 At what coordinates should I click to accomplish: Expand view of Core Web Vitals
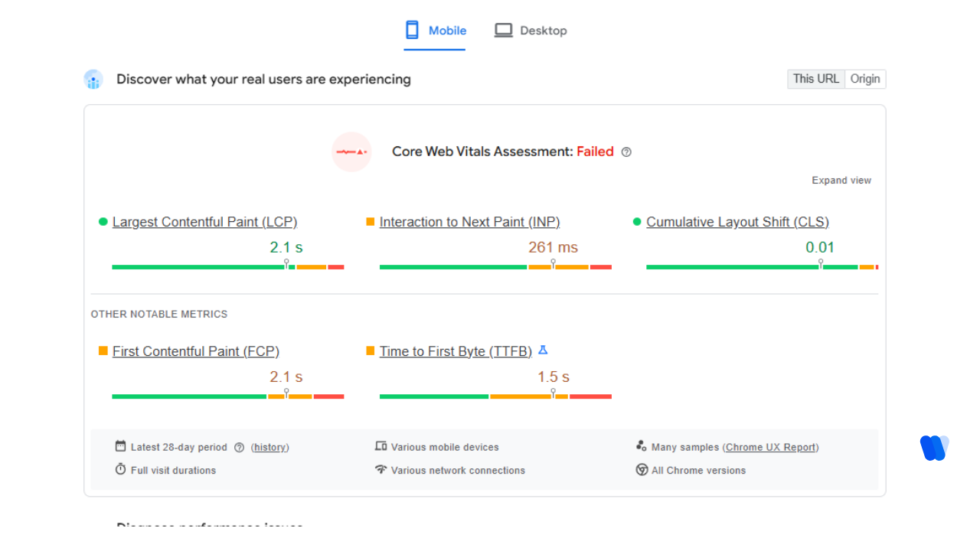click(841, 181)
